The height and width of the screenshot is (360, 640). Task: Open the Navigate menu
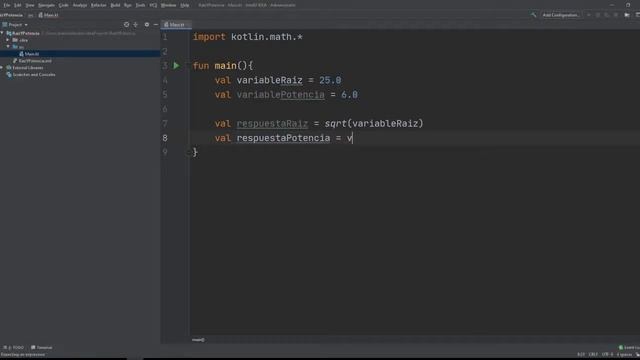(47, 5)
